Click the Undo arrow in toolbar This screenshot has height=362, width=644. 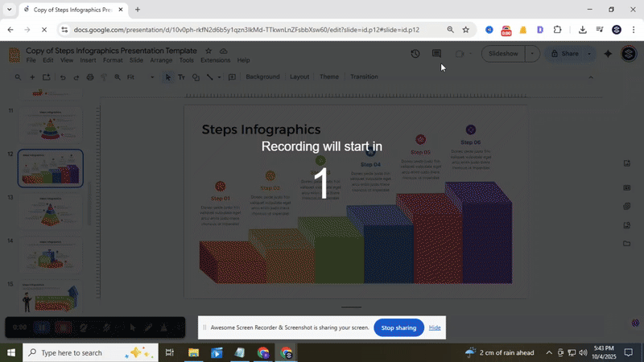[x=64, y=77]
